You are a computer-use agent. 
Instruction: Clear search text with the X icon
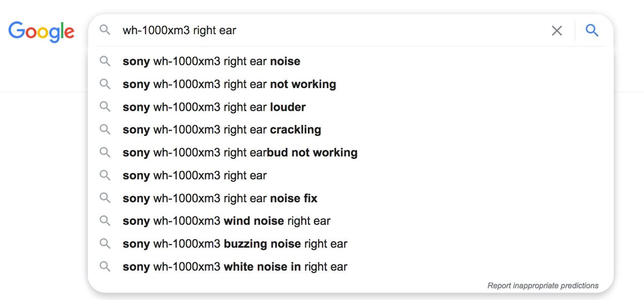pyautogui.click(x=556, y=31)
